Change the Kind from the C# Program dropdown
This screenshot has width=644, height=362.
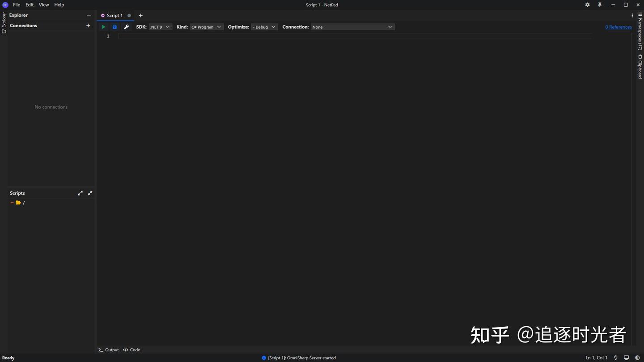(x=206, y=26)
